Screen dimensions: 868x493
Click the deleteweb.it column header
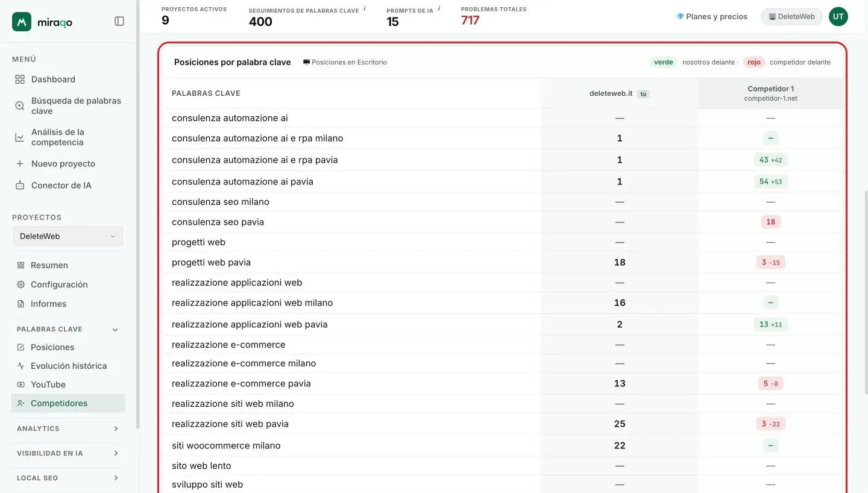(x=619, y=93)
